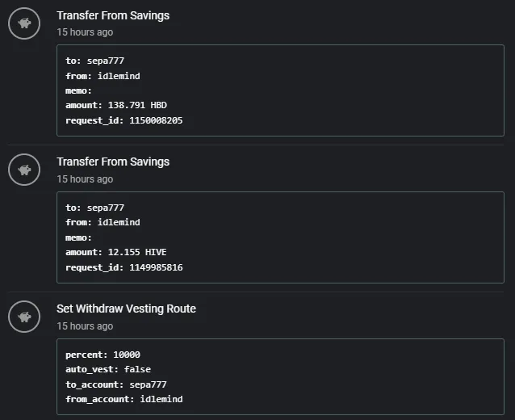
Task: Click the auto_vest false line
Action: click(x=108, y=369)
